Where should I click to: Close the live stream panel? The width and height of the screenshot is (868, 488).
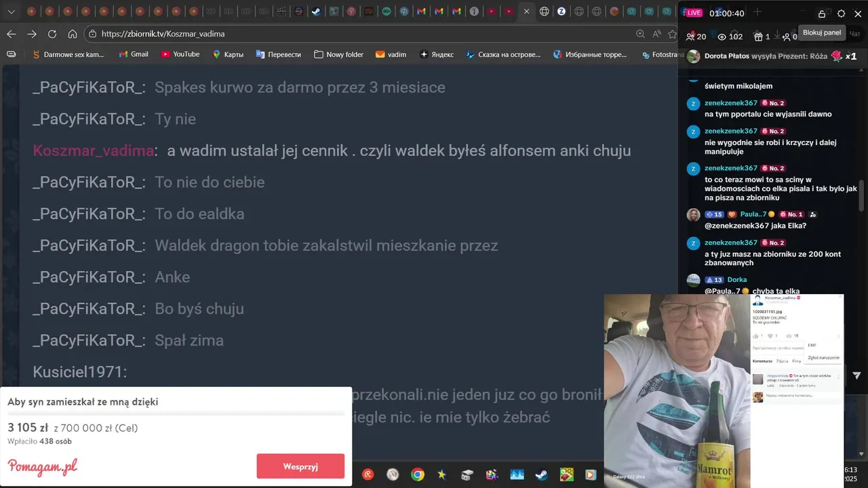coord(858,14)
